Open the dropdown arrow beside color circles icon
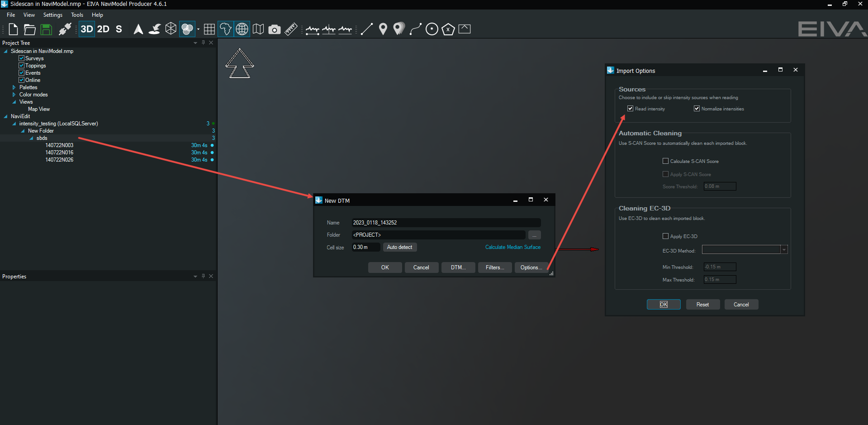Image resolution: width=868 pixels, height=425 pixels. pyautogui.click(x=198, y=29)
